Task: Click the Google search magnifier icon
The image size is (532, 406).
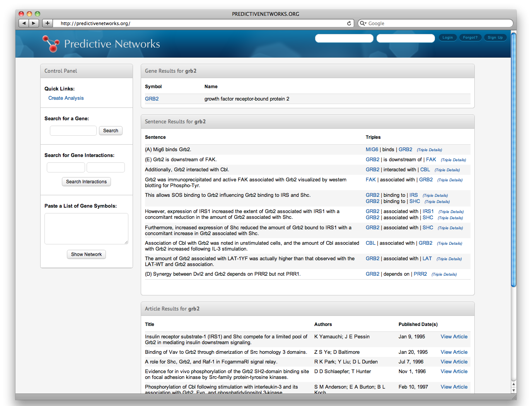Action: pos(363,23)
